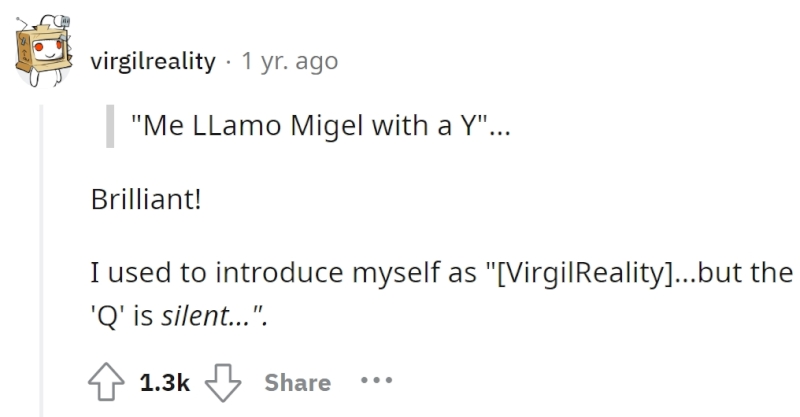Downvote the virgilreality comment
800x417 pixels.
(x=223, y=382)
